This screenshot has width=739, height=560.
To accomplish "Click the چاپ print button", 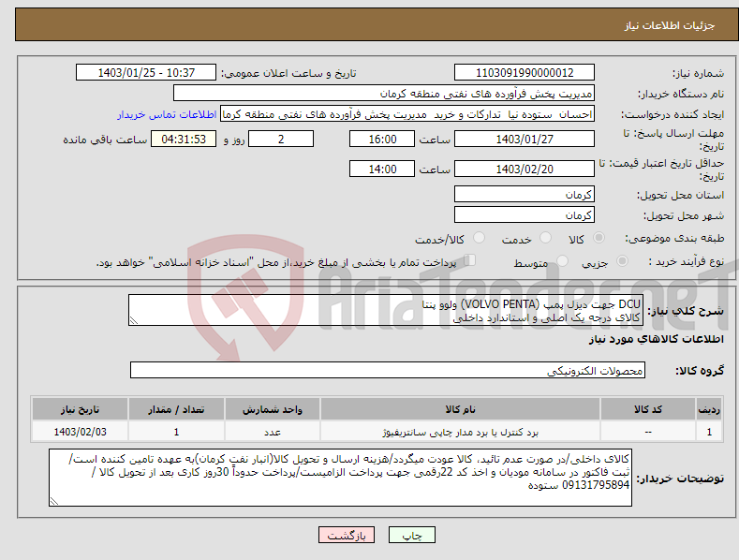I will point(412,536).
